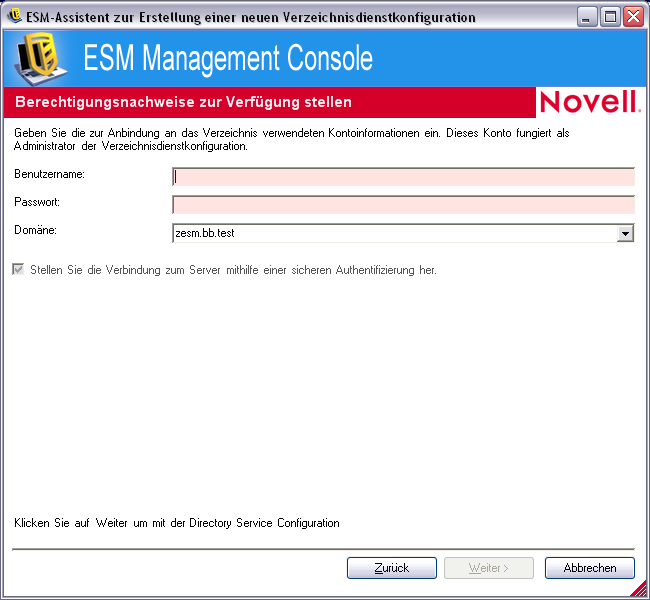Click the 'Klicken Sie auf Weiter' hint text
Screen dimensions: 650x600
point(177,523)
